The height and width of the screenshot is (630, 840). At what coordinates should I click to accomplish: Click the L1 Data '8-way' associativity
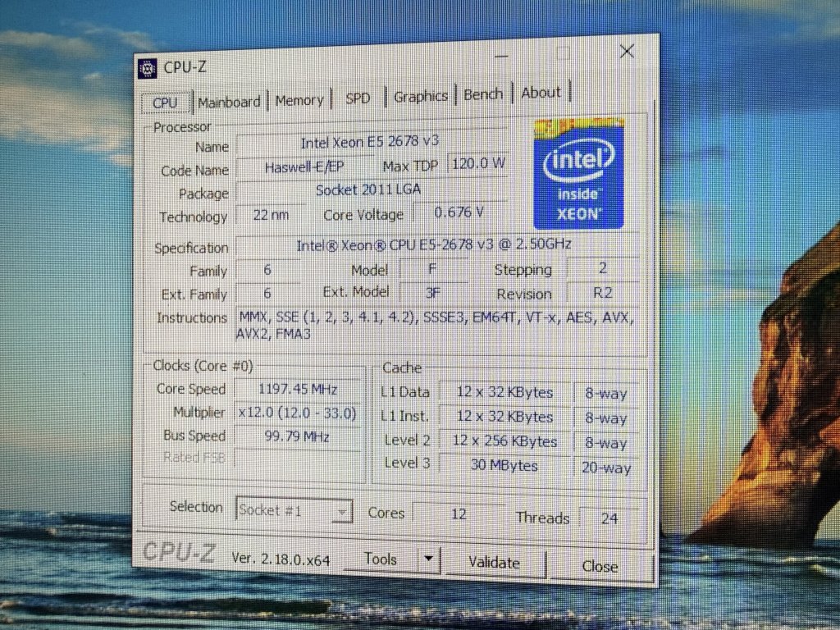pyautogui.click(x=606, y=394)
